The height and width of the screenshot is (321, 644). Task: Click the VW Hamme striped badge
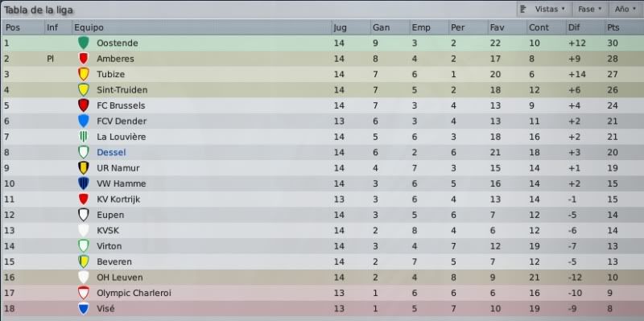click(x=84, y=183)
